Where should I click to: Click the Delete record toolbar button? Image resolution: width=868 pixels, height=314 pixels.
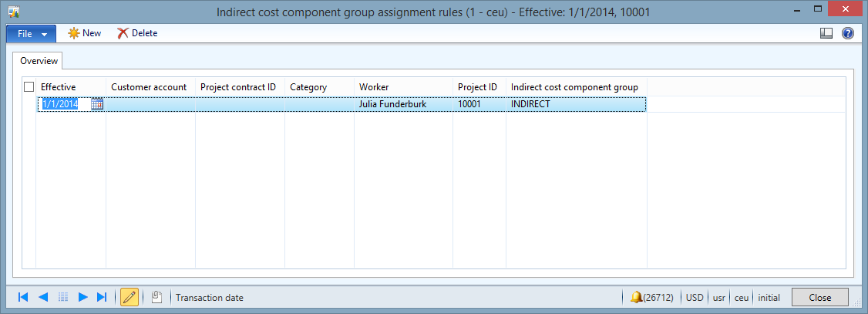[x=137, y=33]
